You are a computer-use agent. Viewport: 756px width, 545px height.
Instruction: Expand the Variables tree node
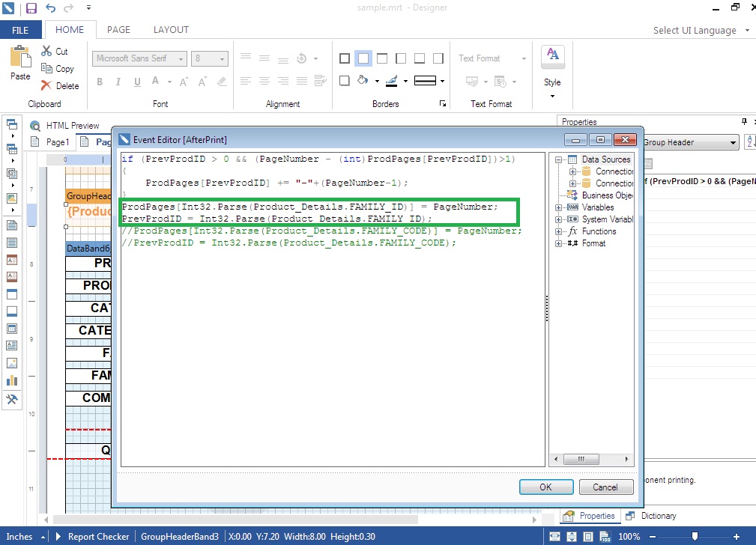coord(558,207)
